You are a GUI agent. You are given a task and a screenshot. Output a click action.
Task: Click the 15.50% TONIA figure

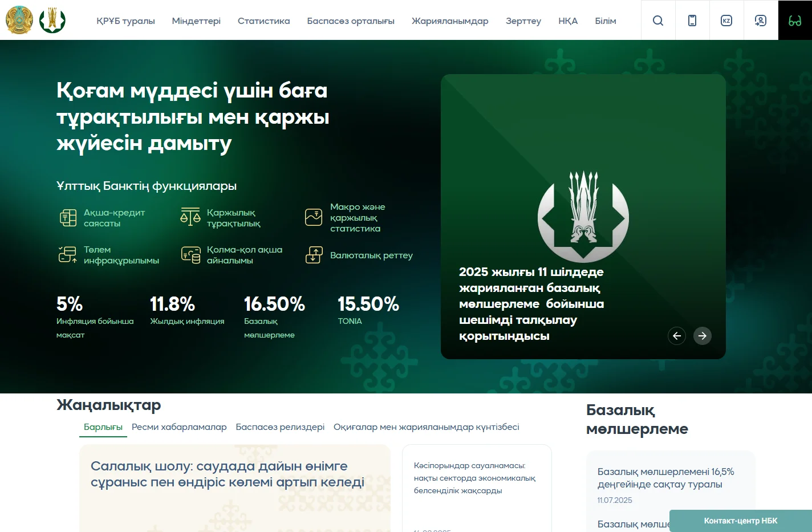368,304
